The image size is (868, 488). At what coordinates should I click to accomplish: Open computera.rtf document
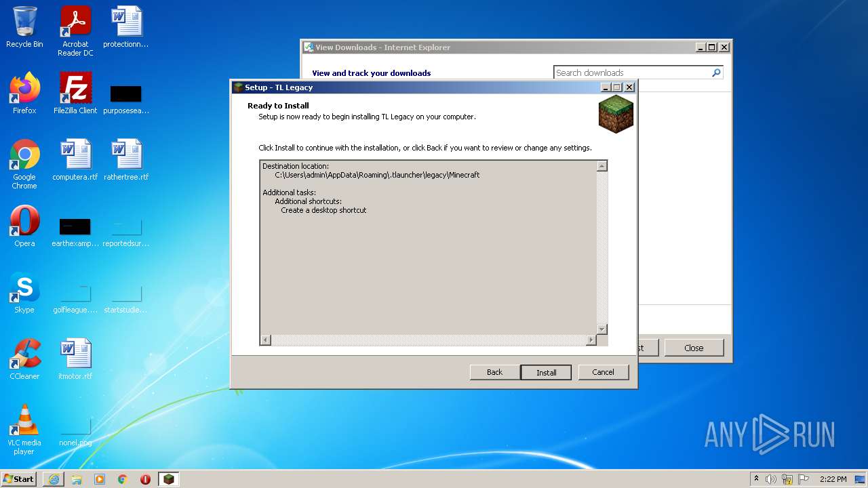[x=75, y=160]
